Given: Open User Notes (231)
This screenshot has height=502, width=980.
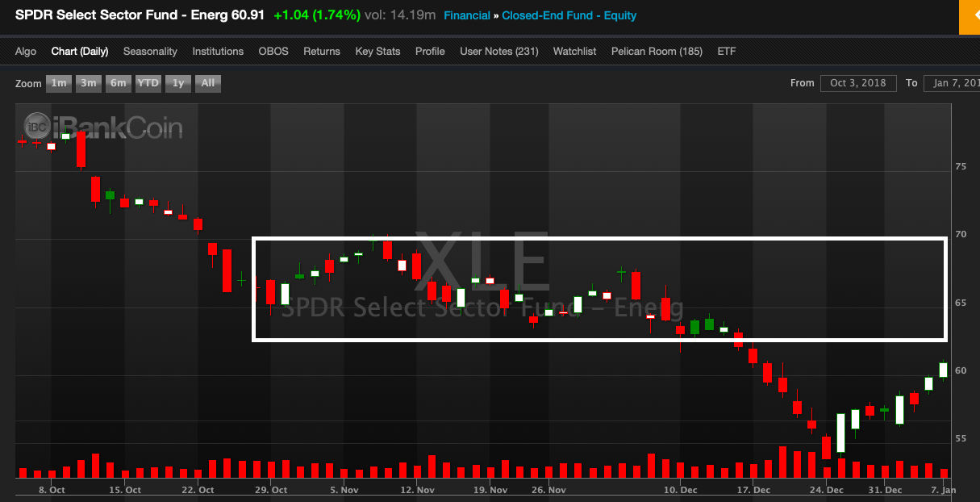Looking at the screenshot, I should click(x=499, y=51).
